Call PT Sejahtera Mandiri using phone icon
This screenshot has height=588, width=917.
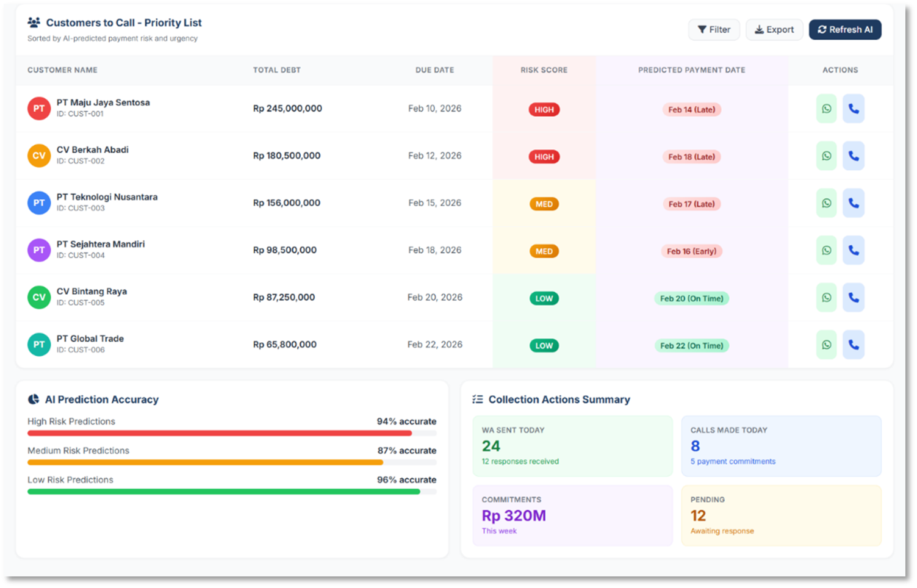tap(853, 250)
